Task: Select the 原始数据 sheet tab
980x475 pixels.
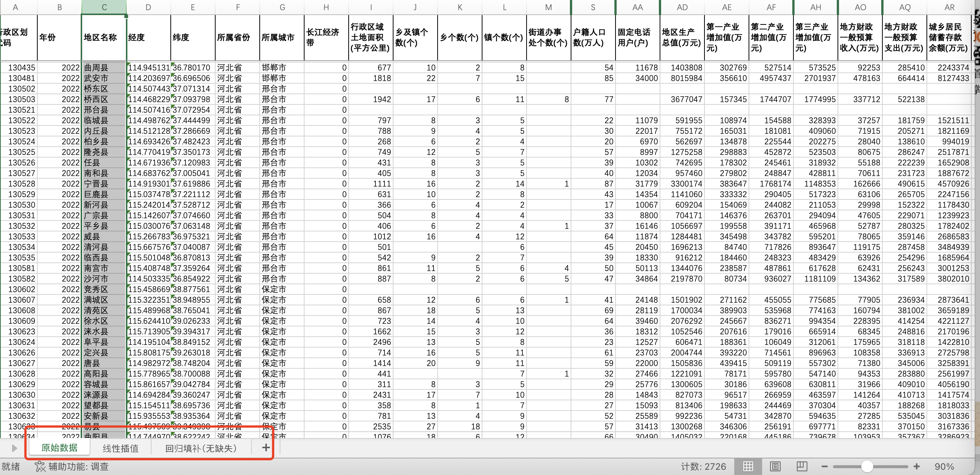Action: pyautogui.click(x=59, y=448)
